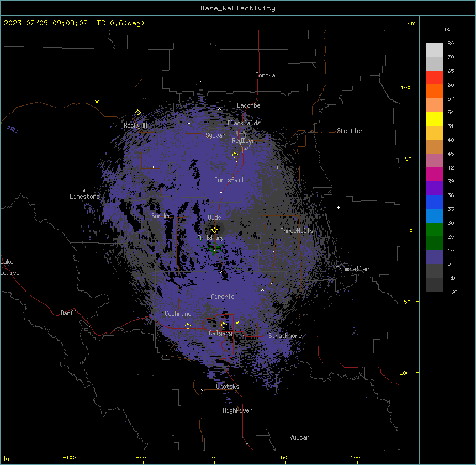Click the 100 tick on right axis
Viewport: 476px width, 465px height.
[406, 87]
